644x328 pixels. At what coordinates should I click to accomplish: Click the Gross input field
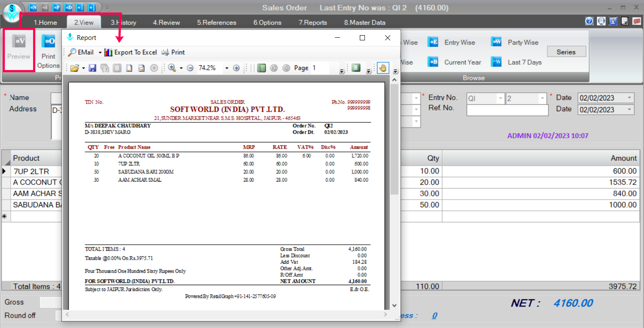pyautogui.click(x=51, y=302)
